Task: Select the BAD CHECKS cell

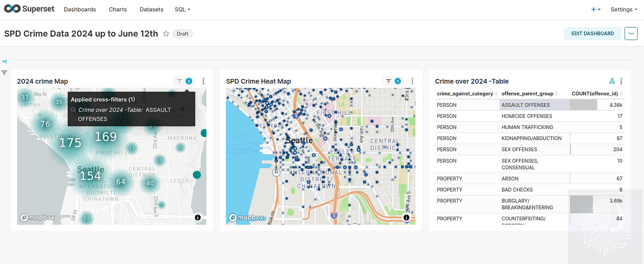Action: (x=535, y=190)
